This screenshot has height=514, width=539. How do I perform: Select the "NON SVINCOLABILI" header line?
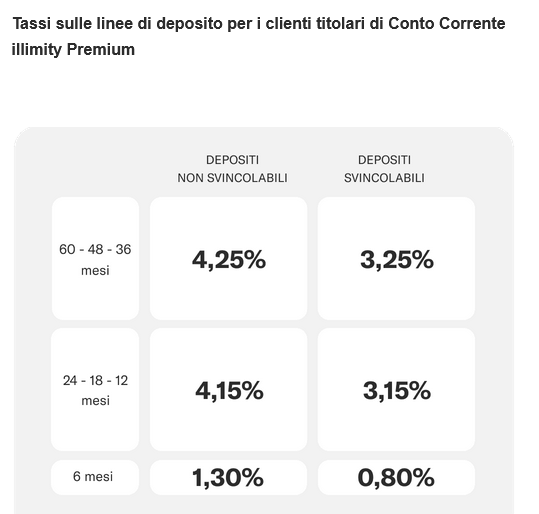[232, 178]
